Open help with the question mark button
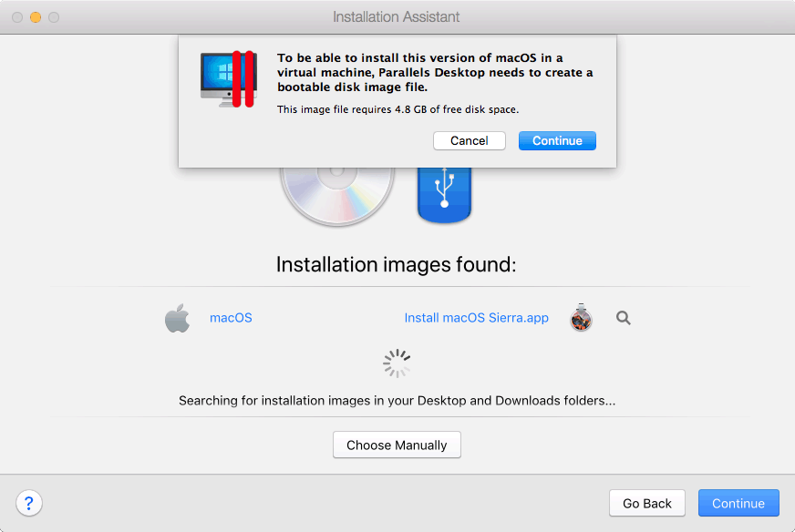Image resolution: width=795 pixels, height=532 pixels. [29, 503]
